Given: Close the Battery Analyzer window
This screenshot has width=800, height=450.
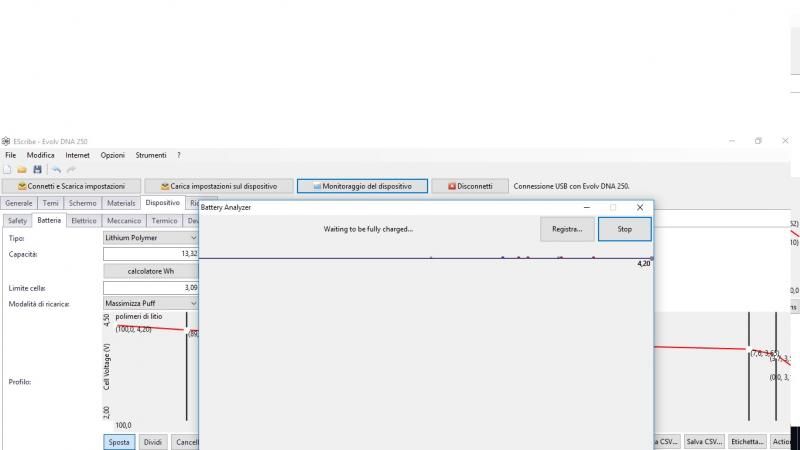Looking at the screenshot, I should 640,207.
